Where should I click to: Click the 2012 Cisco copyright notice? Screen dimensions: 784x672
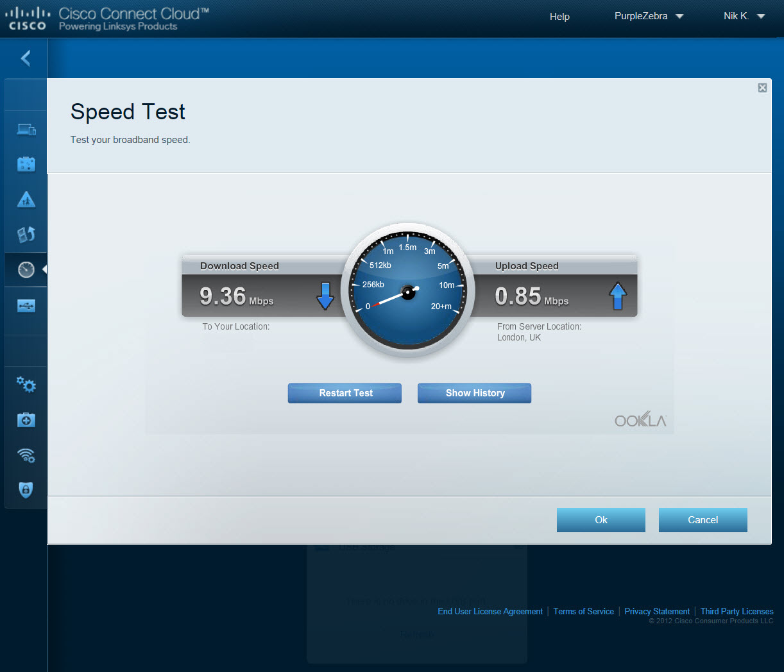click(711, 621)
